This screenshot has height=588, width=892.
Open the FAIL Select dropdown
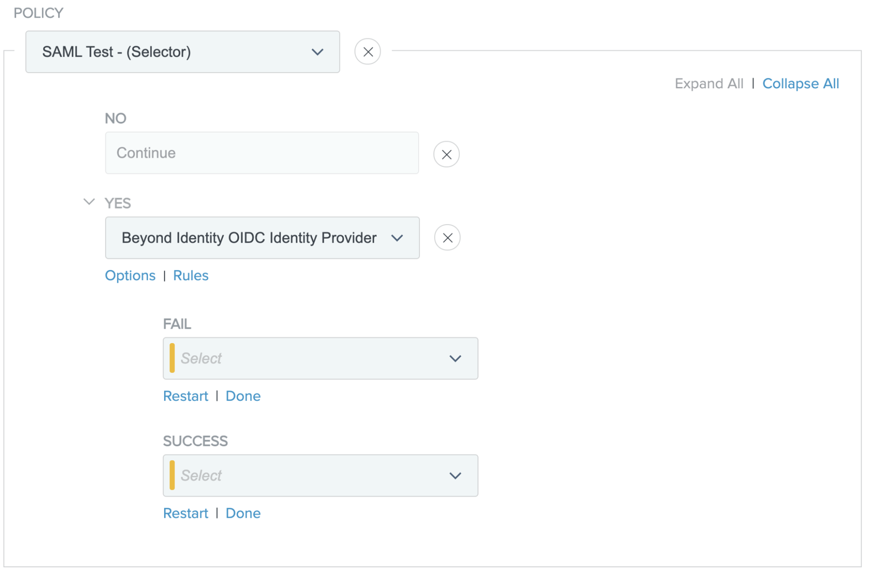tap(320, 358)
